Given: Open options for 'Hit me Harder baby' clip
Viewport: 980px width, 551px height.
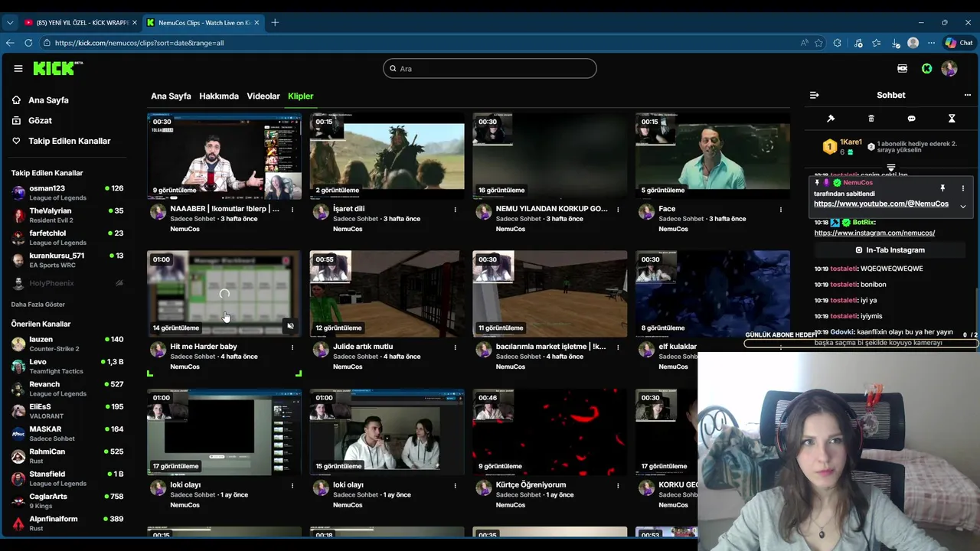Looking at the screenshot, I should (292, 347).
